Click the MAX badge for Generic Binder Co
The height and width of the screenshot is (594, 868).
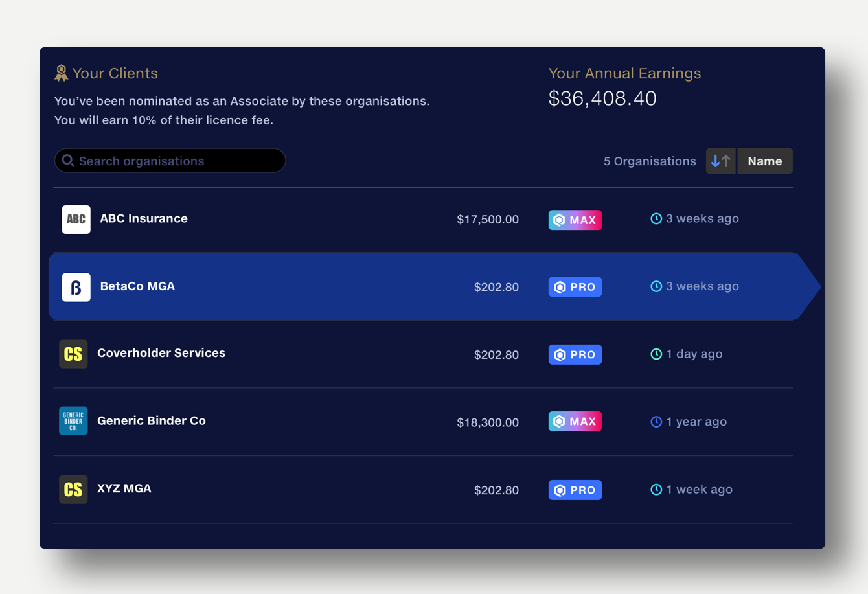575,422
